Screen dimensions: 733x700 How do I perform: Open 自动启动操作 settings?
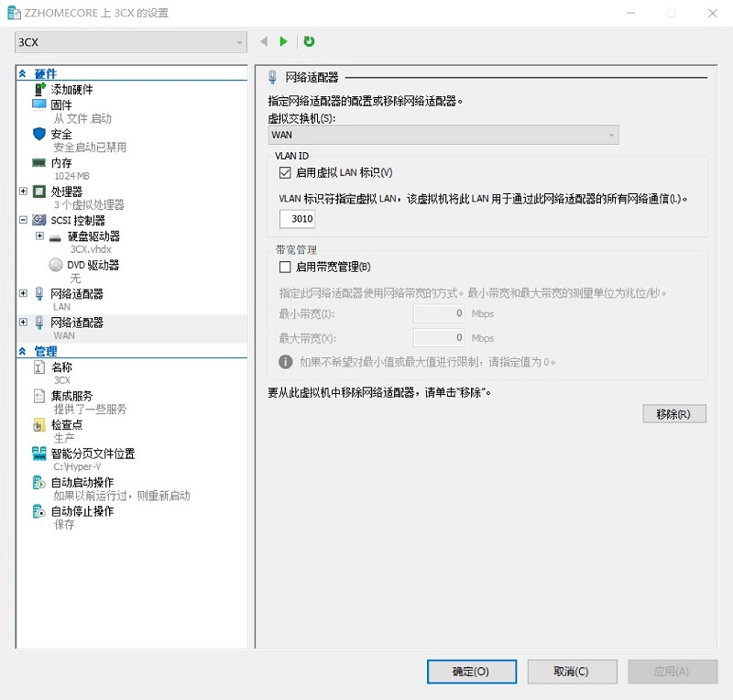point(82,483)
